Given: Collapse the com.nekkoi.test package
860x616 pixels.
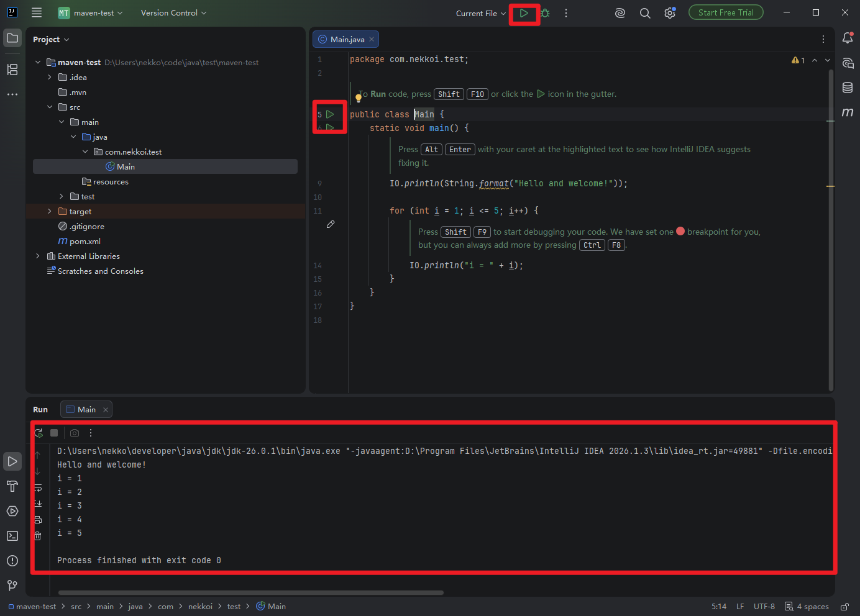Looking at the screenshot, I should [85, 152].
